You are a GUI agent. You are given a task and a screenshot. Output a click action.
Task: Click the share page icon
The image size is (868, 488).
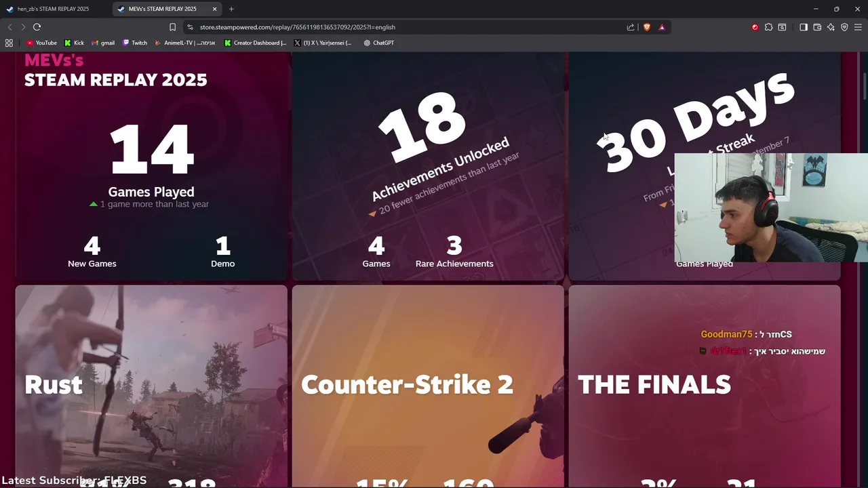pyautogui.click(x=631, y=27)
